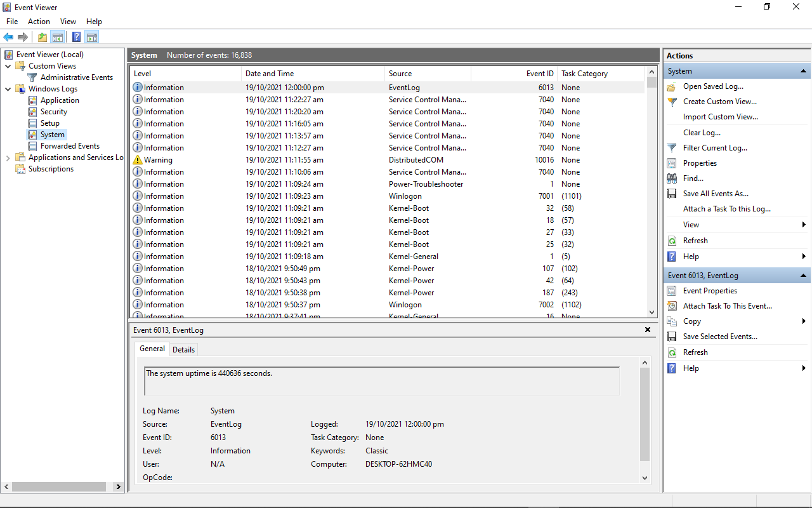
Task: Switch to the Details tab
Action: 183,349
